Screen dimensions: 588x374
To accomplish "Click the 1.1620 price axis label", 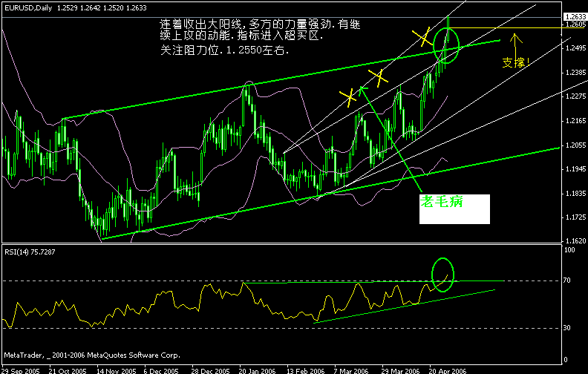I will coord(575,240).
